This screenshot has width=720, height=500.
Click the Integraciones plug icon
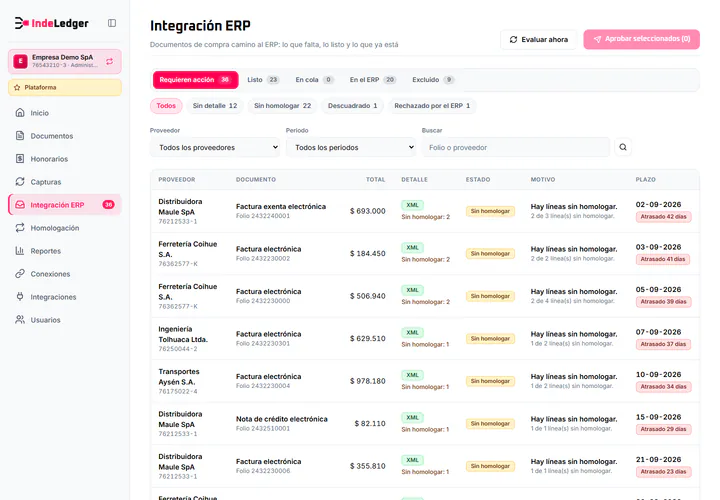tap(20, 297)
